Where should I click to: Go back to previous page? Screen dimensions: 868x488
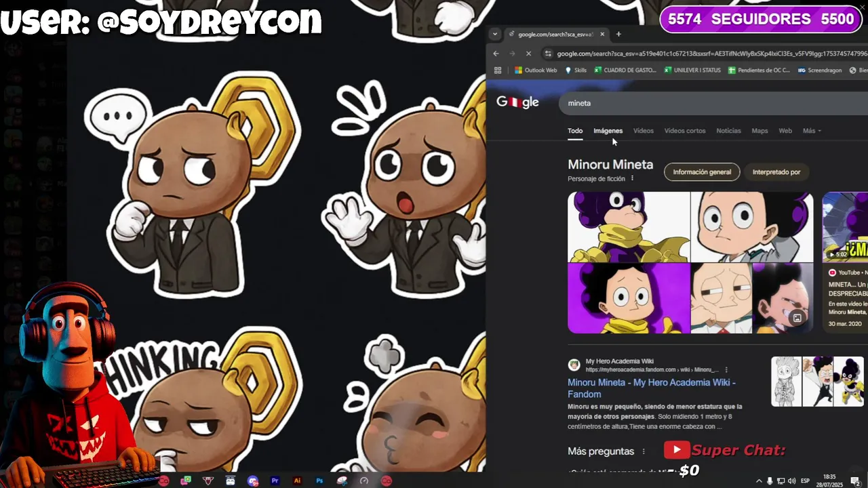click(x=496, y=54)
